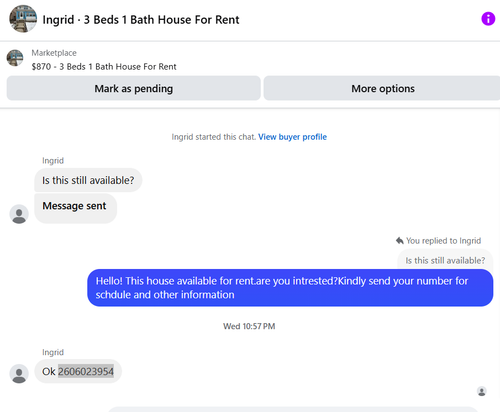Click Ingrid's avatar beside Message sent bubble
Image resolution: width=500 pixels, height=412 pixels.
pyautogui.click(x=19, y=214)
